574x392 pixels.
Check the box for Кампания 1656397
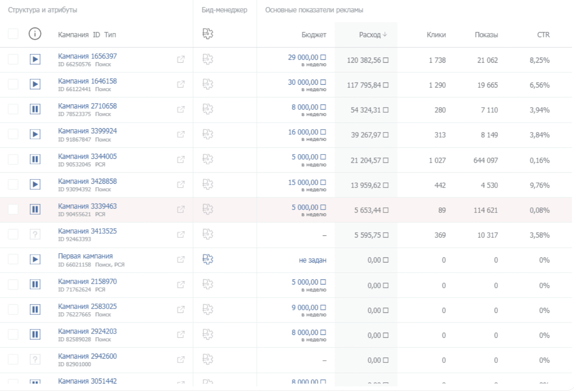point(13,59)
